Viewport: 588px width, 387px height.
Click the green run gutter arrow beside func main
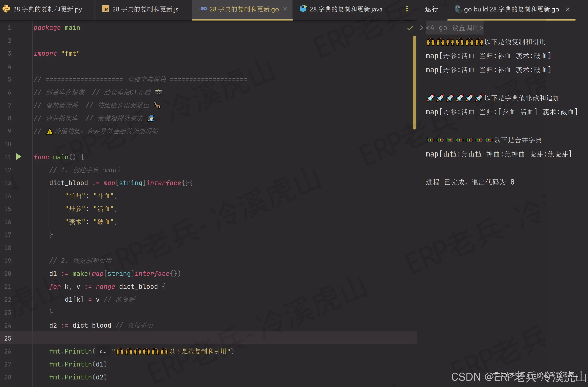[x=19, y=157]
